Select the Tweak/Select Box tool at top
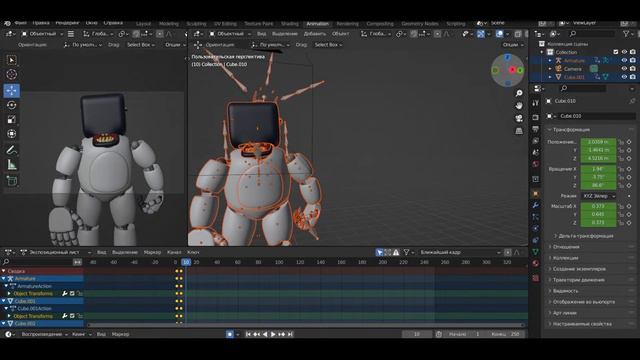Image resolution: width=640 pixels, height=360 pixels. pyautogui.click(x=11, y=60)
